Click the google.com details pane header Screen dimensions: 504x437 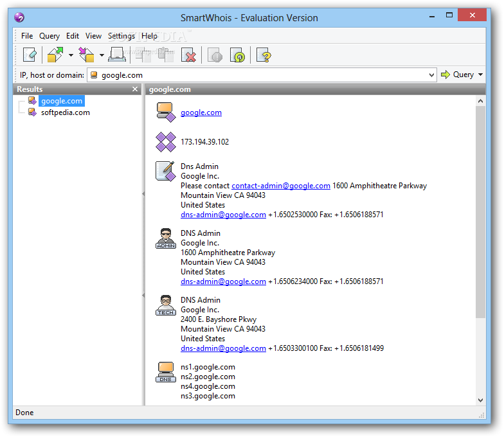(315, 89)
